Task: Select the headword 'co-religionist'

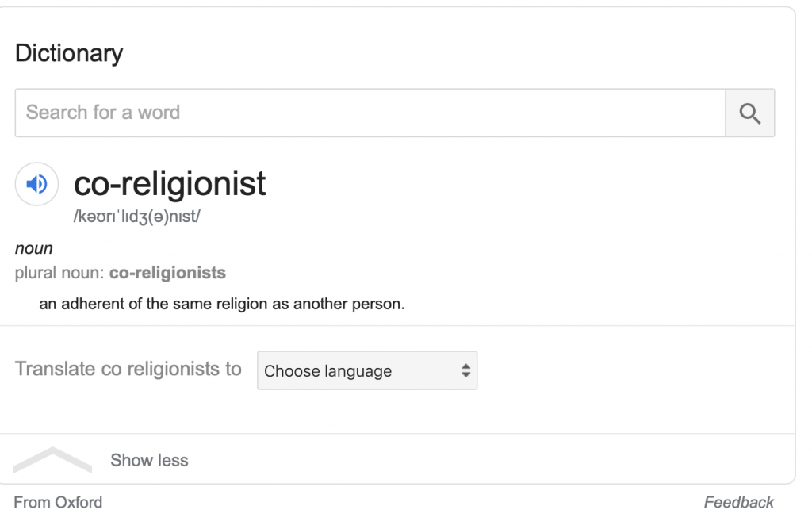Action: click(x=170, y=184)
